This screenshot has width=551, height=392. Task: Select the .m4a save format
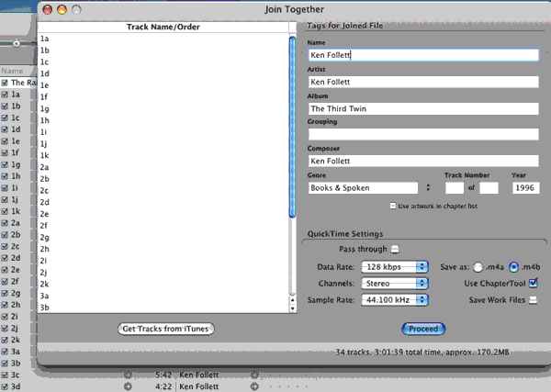[x=479, y=266]
